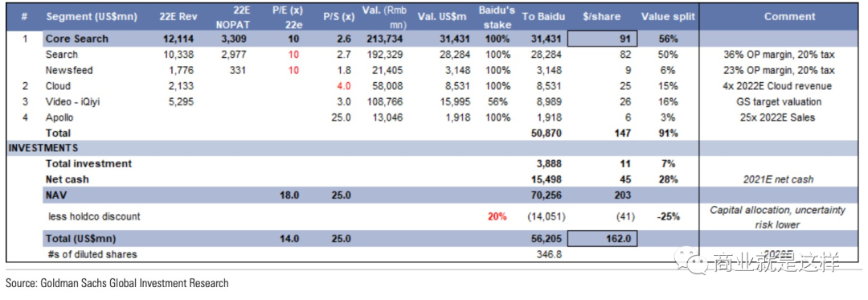
Task: Click the Total investment value 3,888
Action: pos(550,164)
